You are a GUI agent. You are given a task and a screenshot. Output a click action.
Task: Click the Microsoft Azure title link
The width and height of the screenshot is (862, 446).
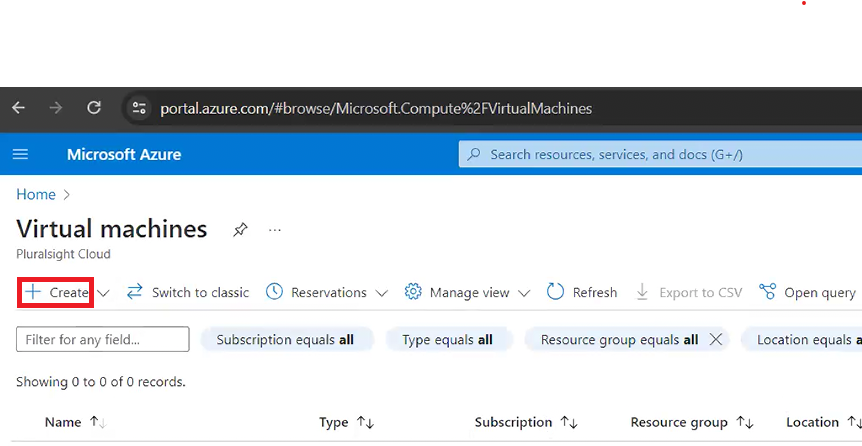pyautogui.click(x=124, y=155)
